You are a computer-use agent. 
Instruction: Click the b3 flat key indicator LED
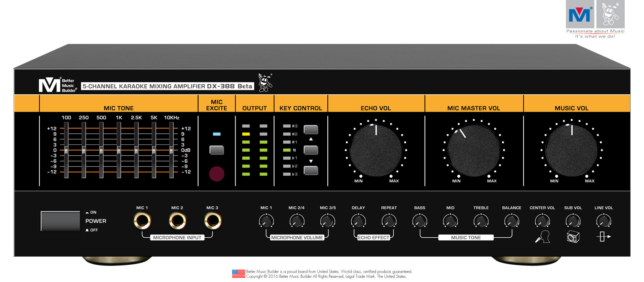[x=287, y=174]
